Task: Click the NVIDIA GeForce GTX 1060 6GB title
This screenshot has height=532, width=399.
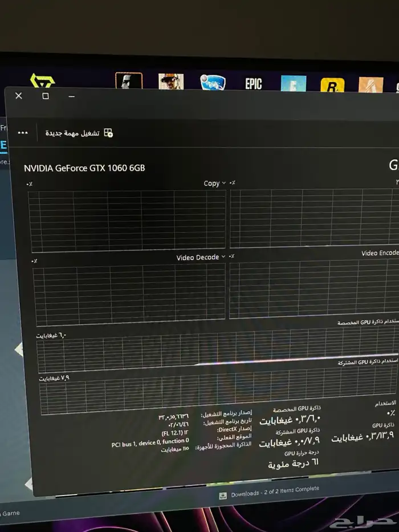Action: [84, 168]
